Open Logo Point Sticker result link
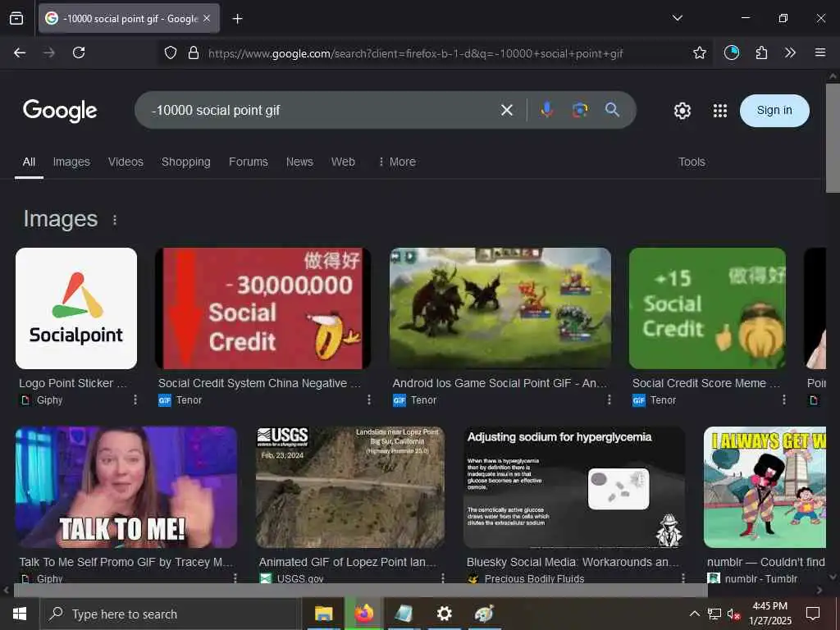840x630 pixels. (73, 383)
